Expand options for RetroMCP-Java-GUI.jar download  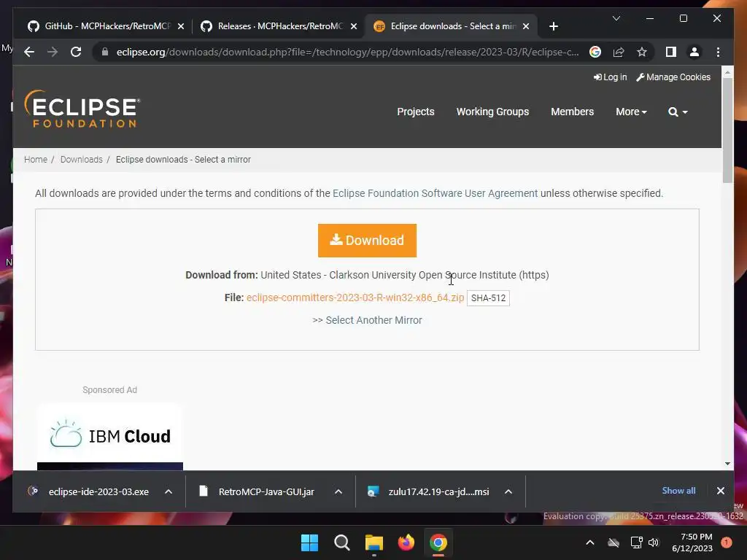pyautogui.click(x=338, y=491)
